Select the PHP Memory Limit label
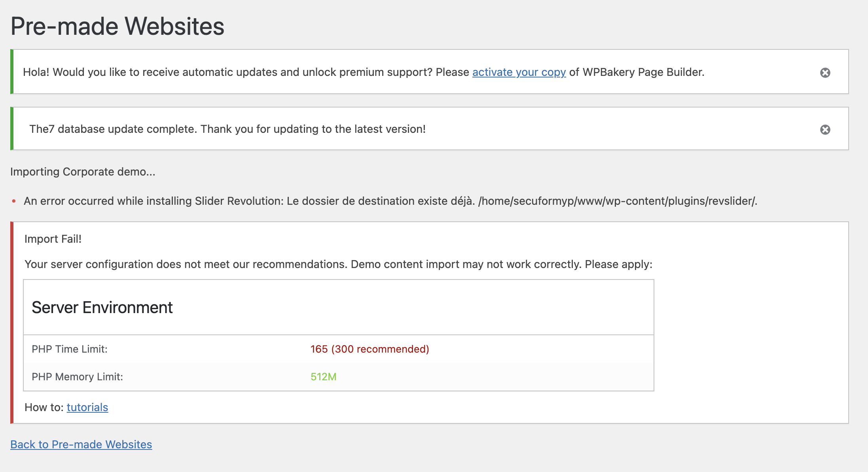868x472 pixels. pyautogui.click(x=77, y=377)
